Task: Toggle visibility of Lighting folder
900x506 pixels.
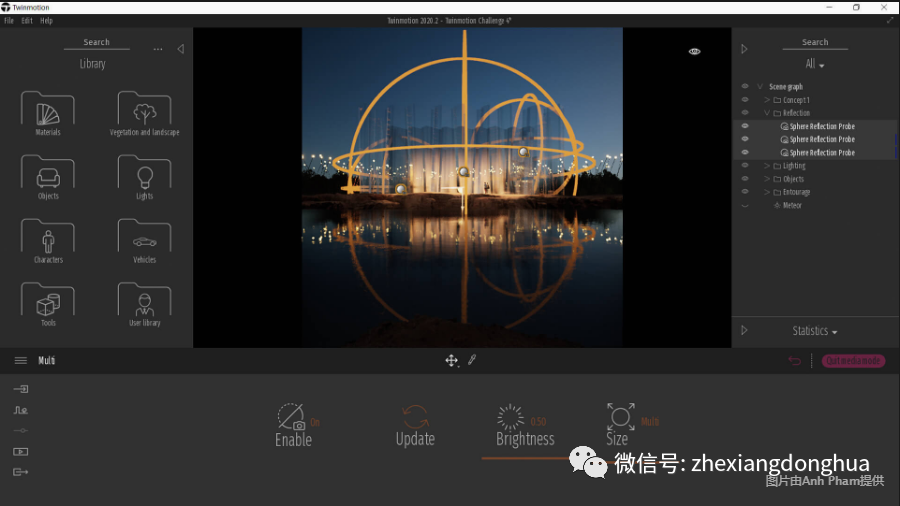Action: (745, 166)
